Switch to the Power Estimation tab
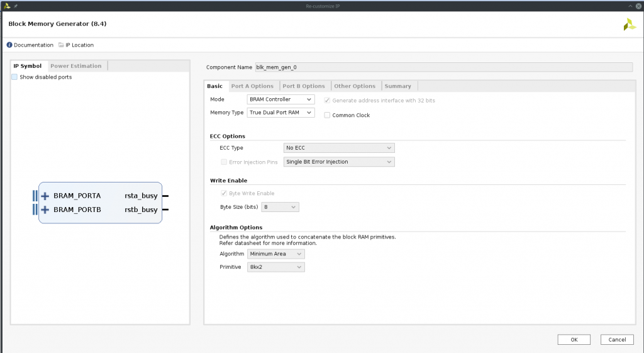644x353 pixels. pyautogui.click(x=76, y=66)
